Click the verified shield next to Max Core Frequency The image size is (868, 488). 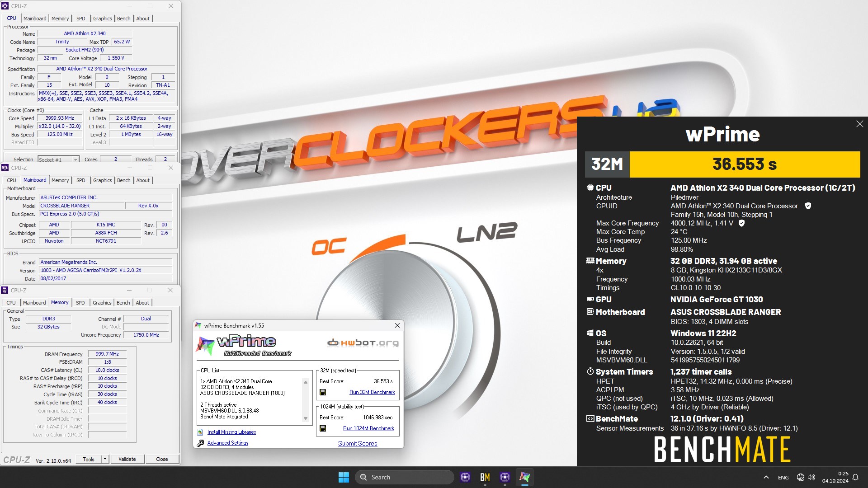click(x=741, y=223)
